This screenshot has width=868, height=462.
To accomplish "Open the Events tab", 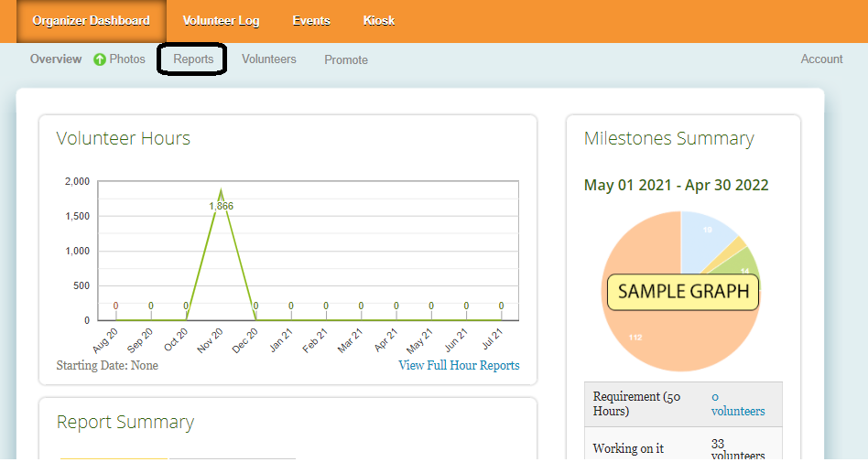I will click(311, 21).
